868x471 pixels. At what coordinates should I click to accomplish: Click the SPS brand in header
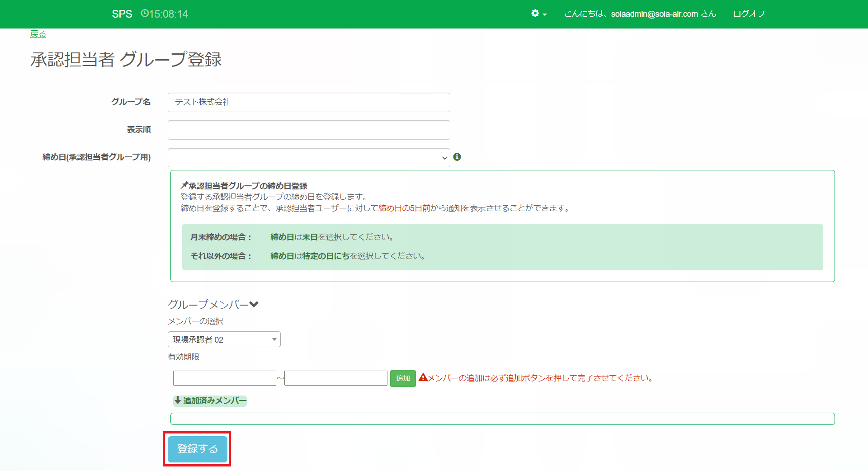click(122, 14)
